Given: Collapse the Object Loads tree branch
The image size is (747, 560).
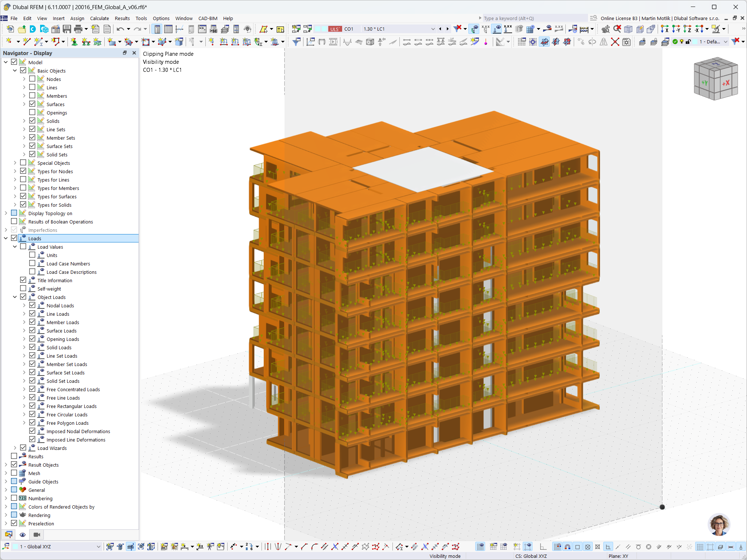Looking at the screenshot, I should click(x=15, y=297).
